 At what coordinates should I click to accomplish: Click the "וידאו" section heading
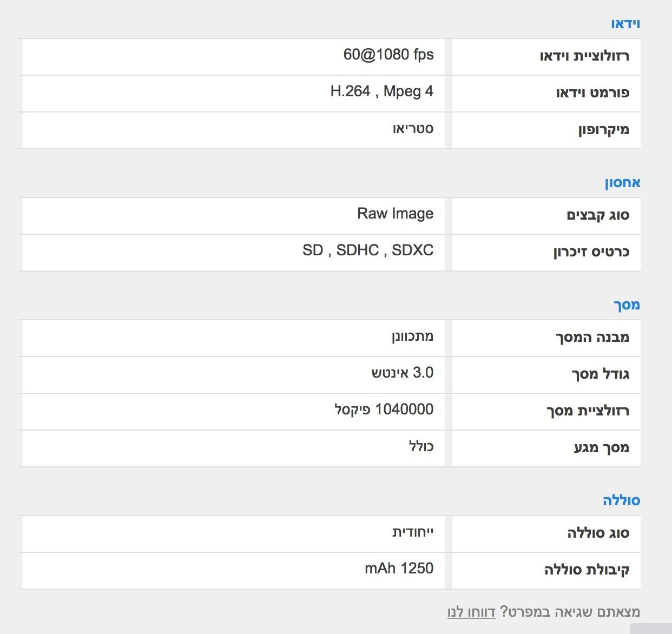(625, 24)
